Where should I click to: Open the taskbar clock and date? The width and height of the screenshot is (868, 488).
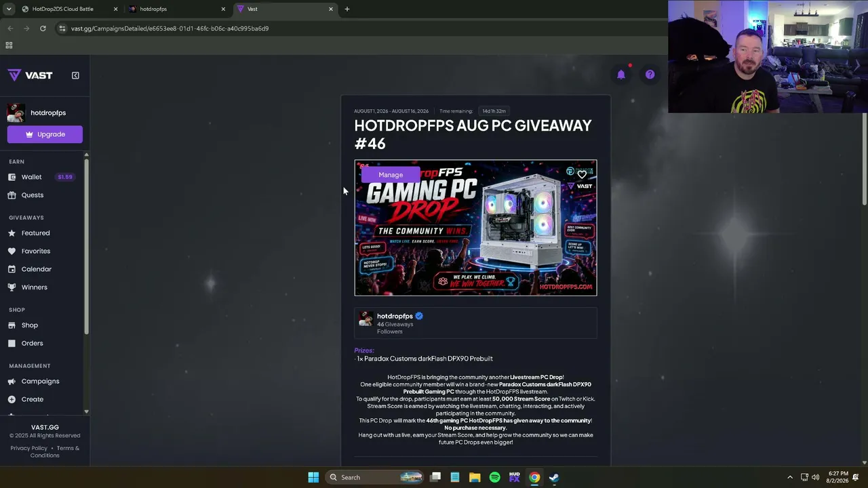(x=838, y=477)
